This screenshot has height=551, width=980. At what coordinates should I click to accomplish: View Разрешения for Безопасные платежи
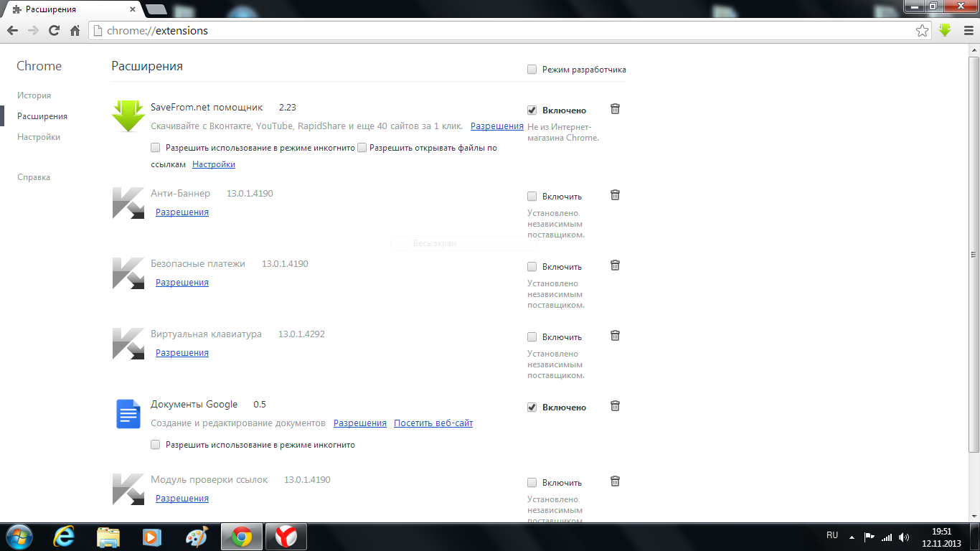click(x=182, y=283)
